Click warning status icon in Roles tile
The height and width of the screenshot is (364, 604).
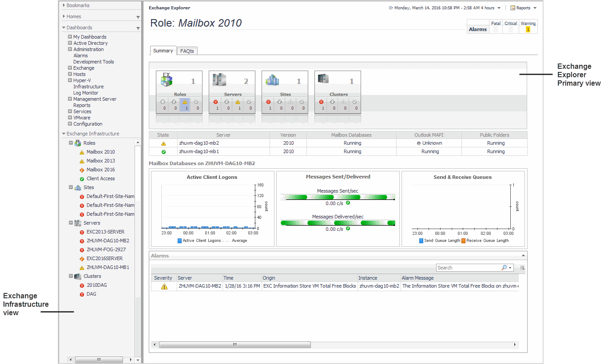tap(185, 102)
